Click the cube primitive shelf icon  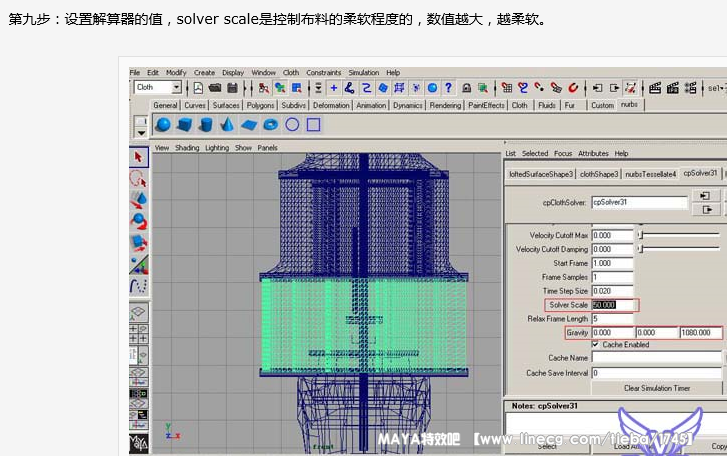(184, 125)
